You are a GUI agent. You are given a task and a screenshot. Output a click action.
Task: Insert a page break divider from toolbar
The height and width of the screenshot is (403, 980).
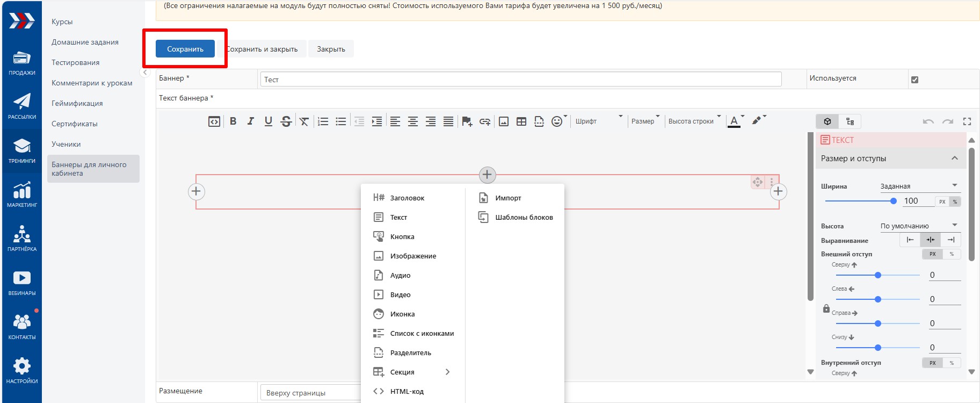[x=539, y=121]
